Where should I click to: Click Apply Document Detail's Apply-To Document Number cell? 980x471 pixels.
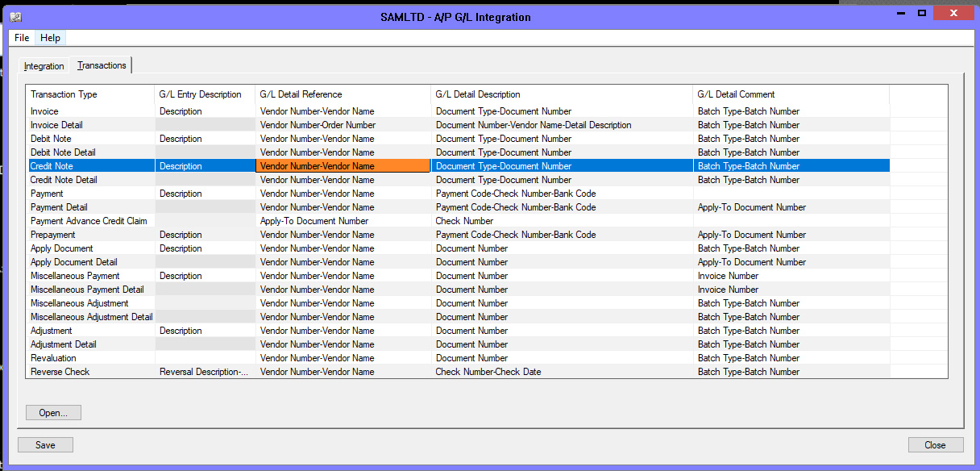coord(791,262)
